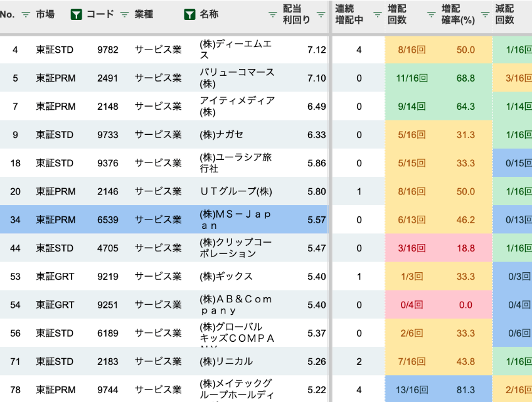Select the 3/16回 pink increase count cell
Image resolution: width=532 pixels, height=402 pixels.
pos(412,248)
